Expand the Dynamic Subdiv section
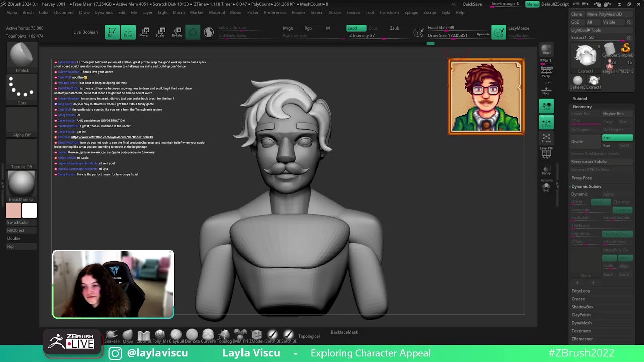Image resolution: width=644 pixels, height=362 pixels. 586,186
